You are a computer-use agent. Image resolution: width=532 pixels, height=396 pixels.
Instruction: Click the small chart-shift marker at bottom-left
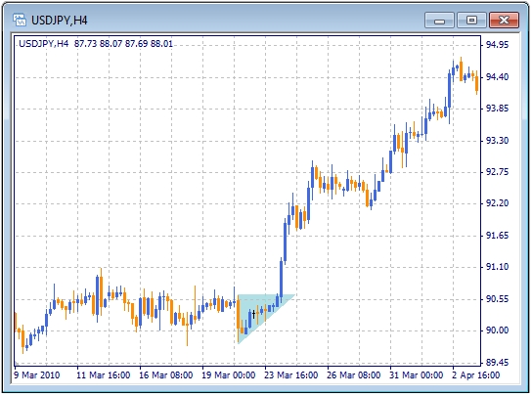[17, 364]
